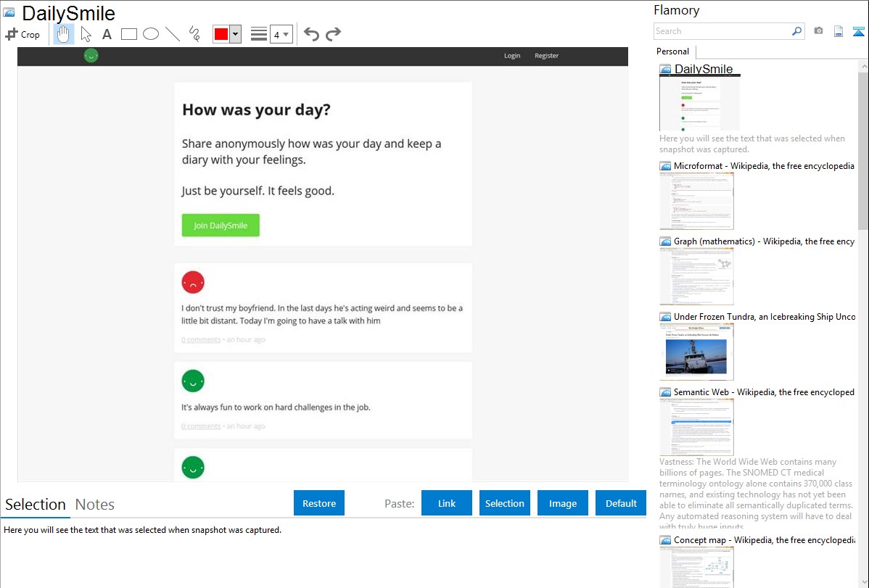
Task: Activate the hand pan tool
Action: (x=63, y=34)
